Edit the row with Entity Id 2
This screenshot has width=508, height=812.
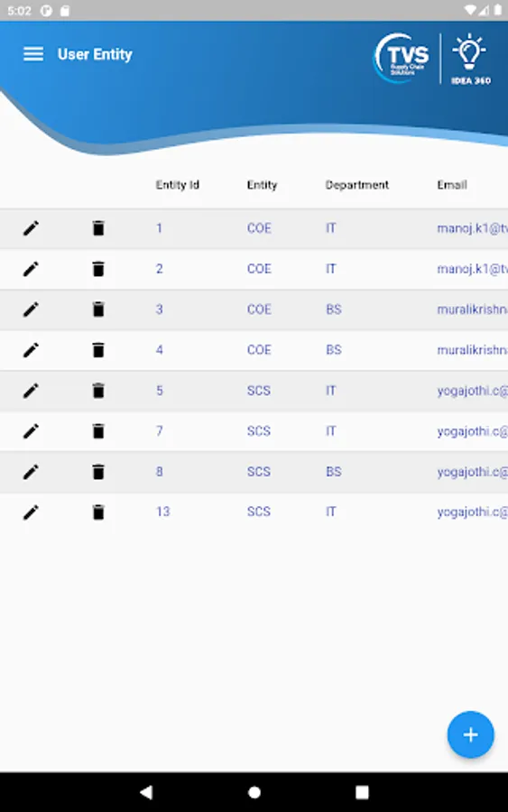click(31, 269)
